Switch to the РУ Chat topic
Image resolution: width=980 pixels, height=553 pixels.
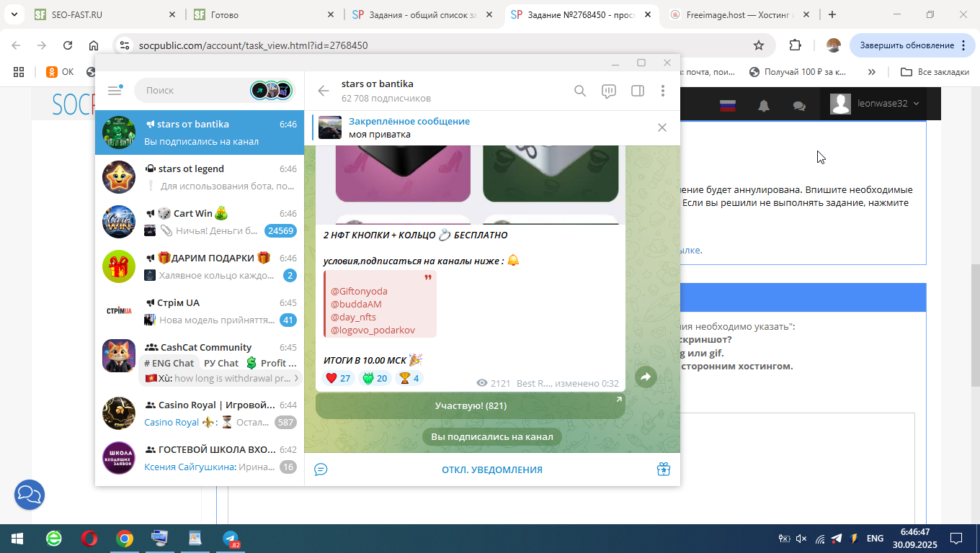coord(221,363)
